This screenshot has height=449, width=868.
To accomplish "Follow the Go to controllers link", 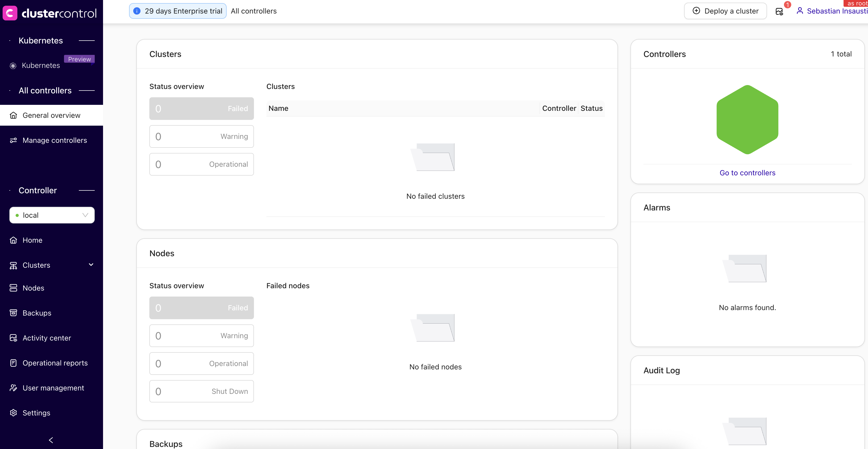I will pyautogui.click(x=747, y=173).
